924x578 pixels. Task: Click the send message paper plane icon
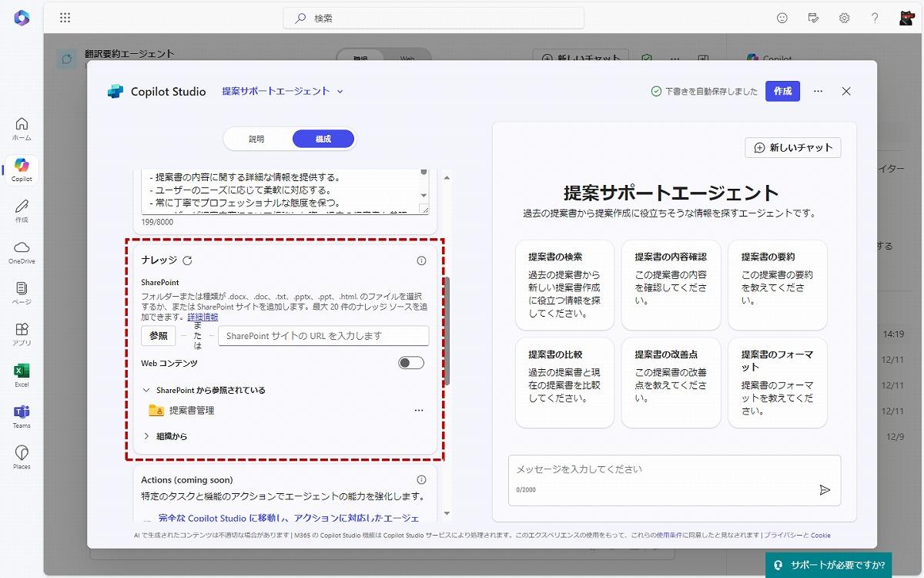tap(825, 489)
